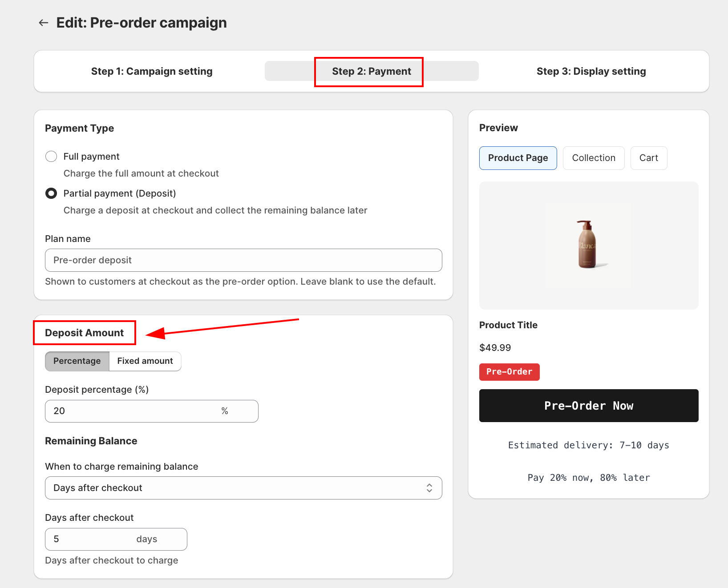Open Step 1: Campaign setting tab
The image size is (728, 588).
(152, 71)
